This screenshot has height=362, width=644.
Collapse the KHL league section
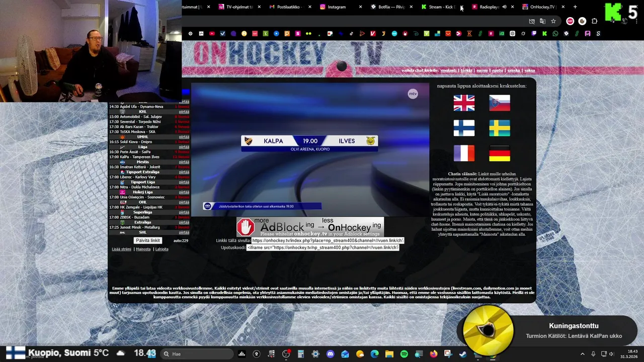pyautogui.click(x=184, y=112)
